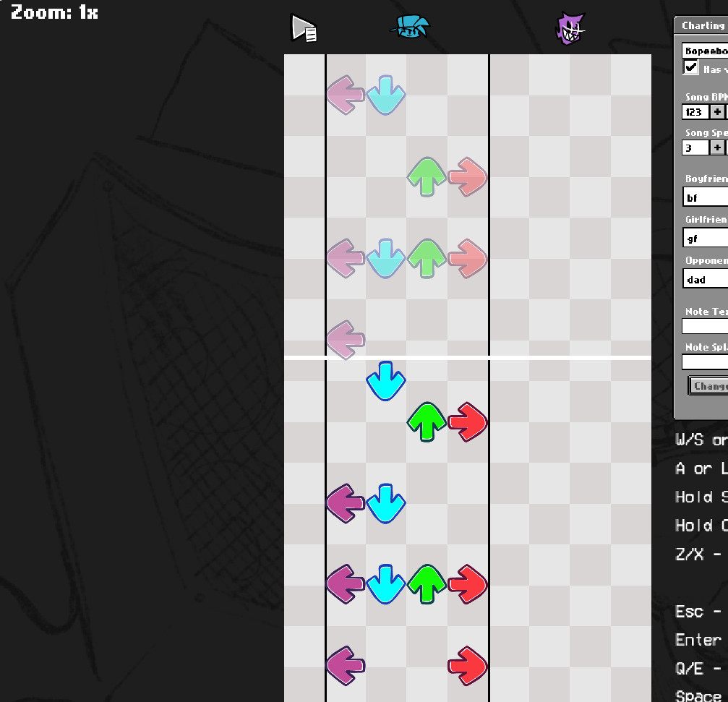728x702 pixels.
Task: Mute the song with the speaker icon
Action: tap(304, 28)
